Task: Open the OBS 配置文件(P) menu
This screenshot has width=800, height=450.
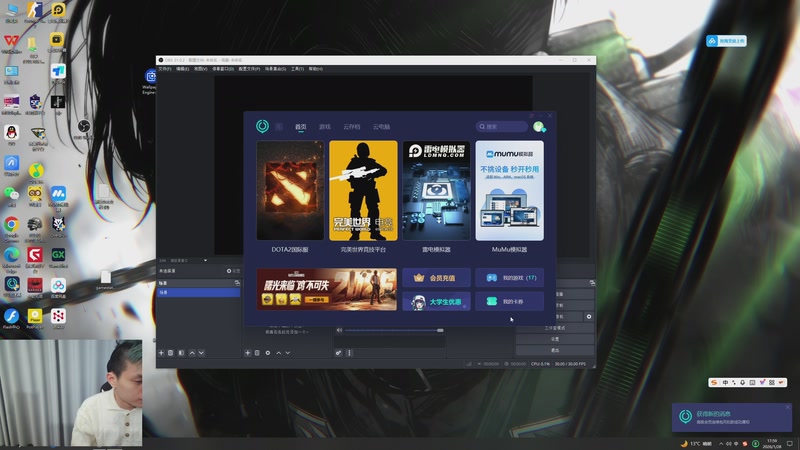Action: [x=249, y=69]
